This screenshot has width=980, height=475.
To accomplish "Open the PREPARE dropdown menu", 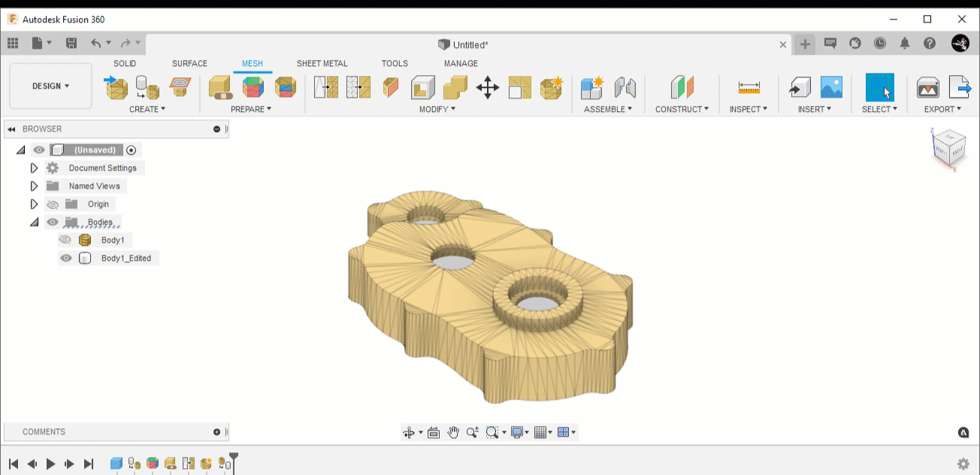I will click(x=252, y=110).
